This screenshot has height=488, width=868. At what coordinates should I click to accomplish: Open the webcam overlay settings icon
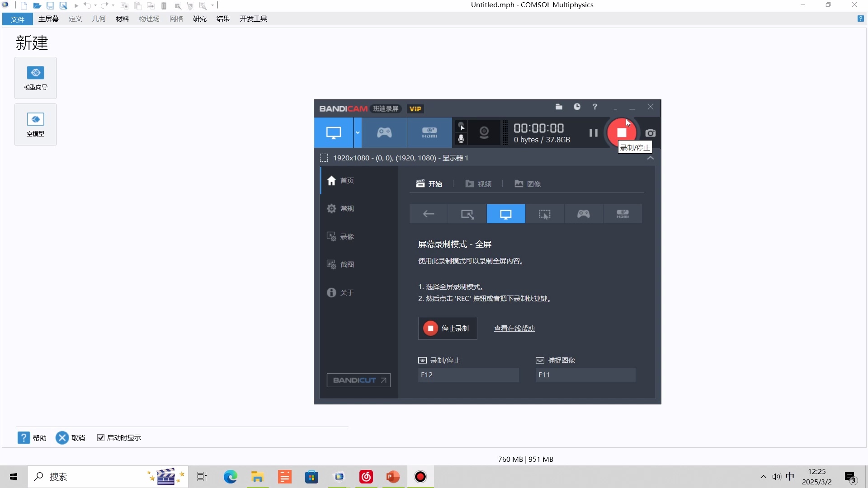point(484,132)
